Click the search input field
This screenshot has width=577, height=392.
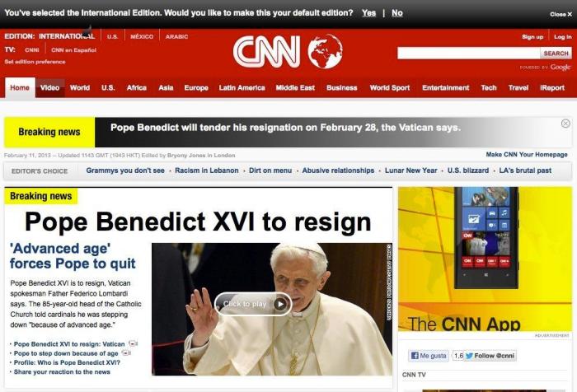click(468, 53)
